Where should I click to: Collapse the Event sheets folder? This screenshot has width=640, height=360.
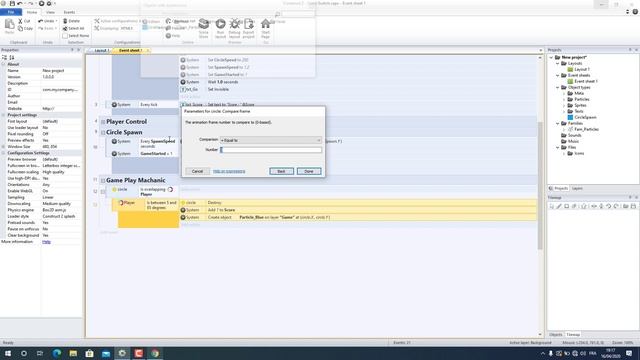(x=558, y=75)
